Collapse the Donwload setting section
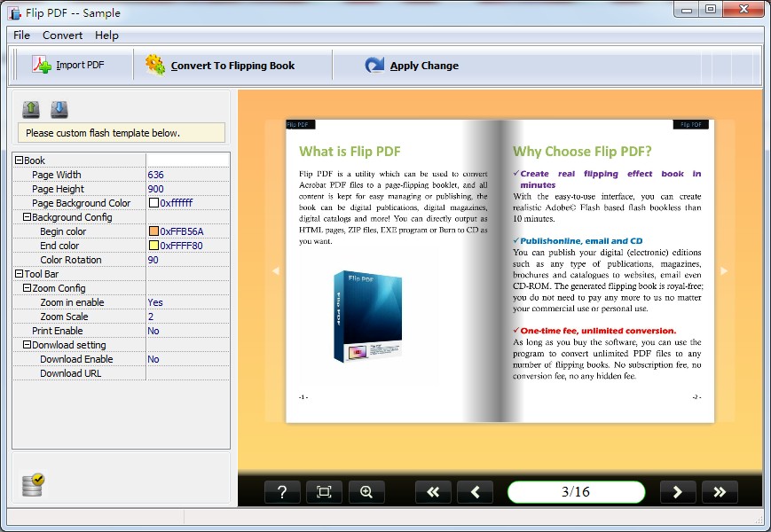Viewport: 771px width, 532px height. coord(27,345)
